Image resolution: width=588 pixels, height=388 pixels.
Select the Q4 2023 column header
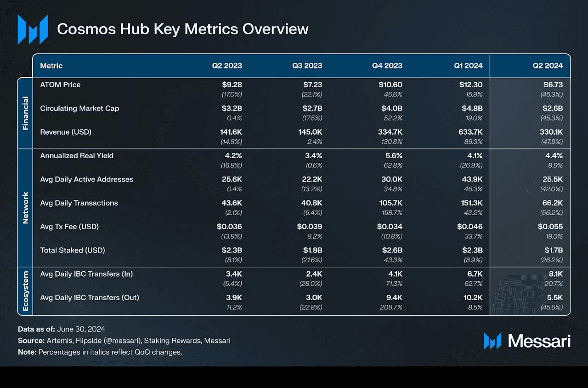(387, 66)
